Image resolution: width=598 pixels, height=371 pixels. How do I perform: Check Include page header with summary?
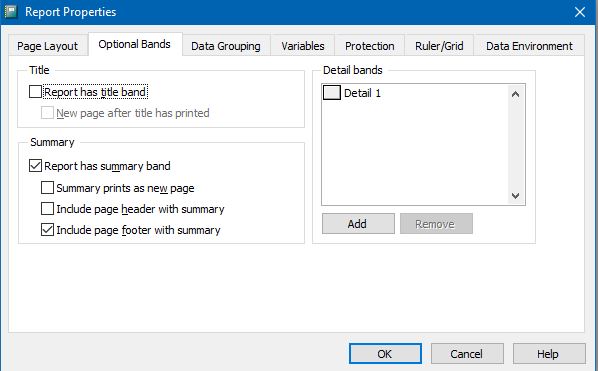(47, 209)
